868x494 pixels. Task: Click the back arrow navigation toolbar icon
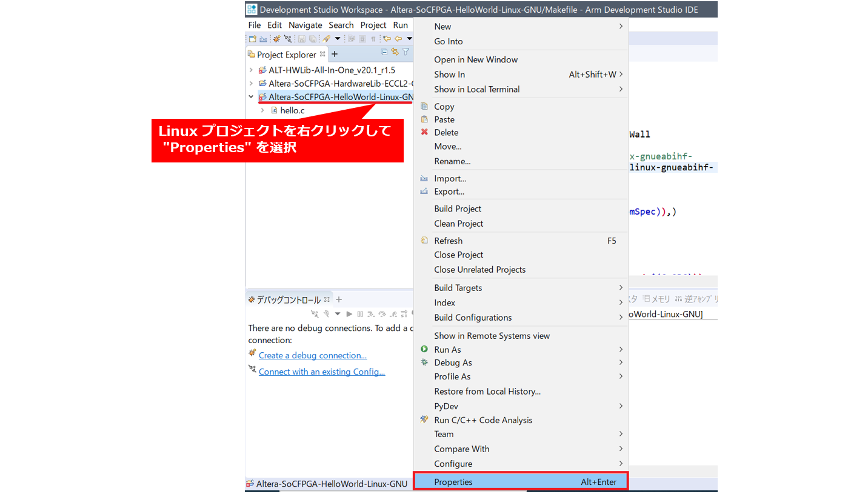coord(398,39)
